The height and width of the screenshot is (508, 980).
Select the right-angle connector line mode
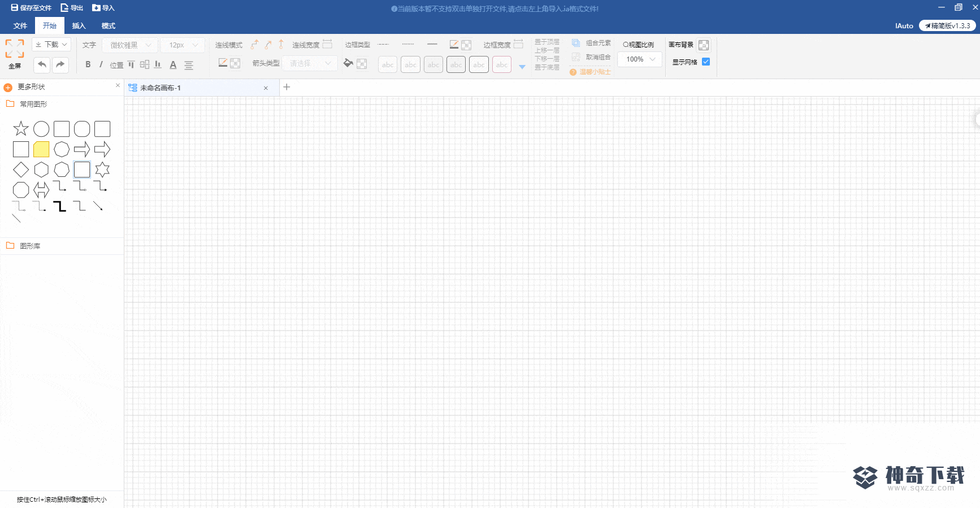coord(254,45)
